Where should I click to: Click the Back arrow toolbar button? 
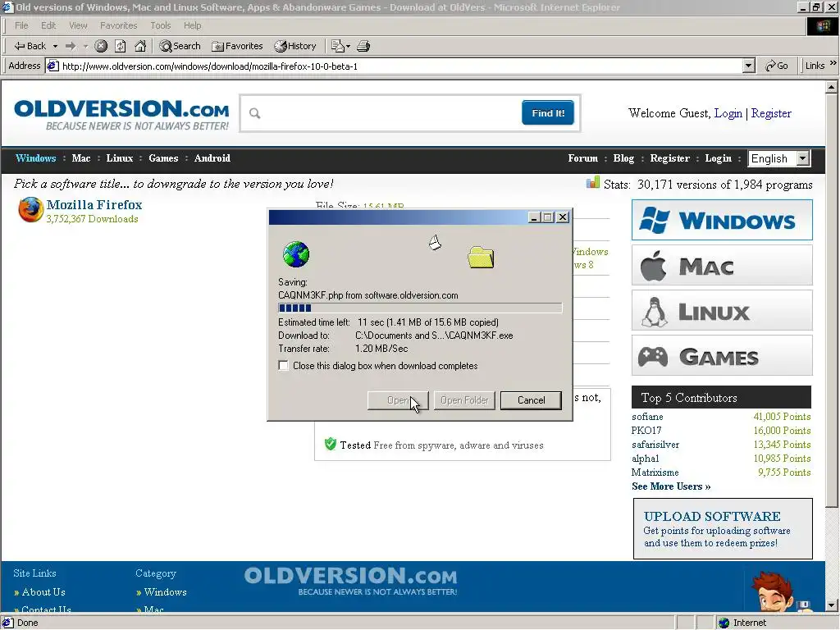coord(30,46)
